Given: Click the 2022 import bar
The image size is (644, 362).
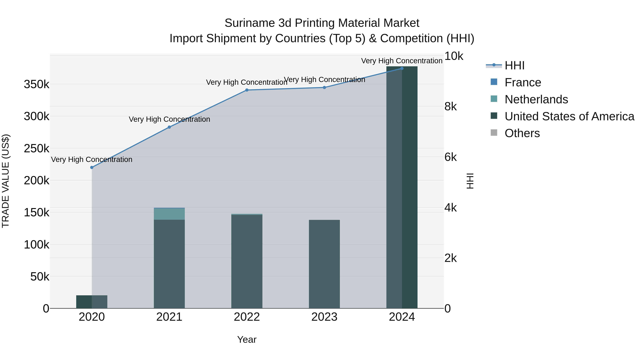Looking at the screenshot, I should pos(247,261).
